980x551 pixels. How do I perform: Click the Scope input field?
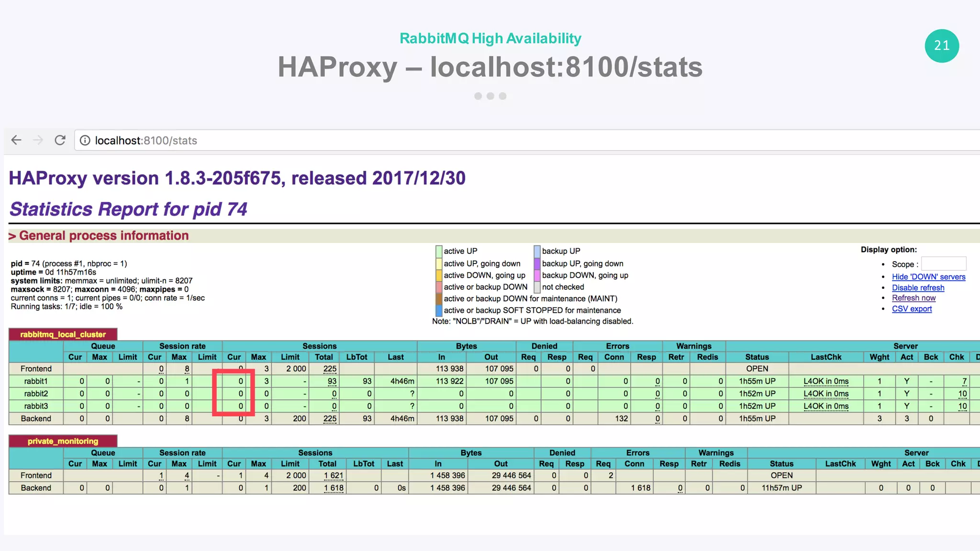point(944,264)
